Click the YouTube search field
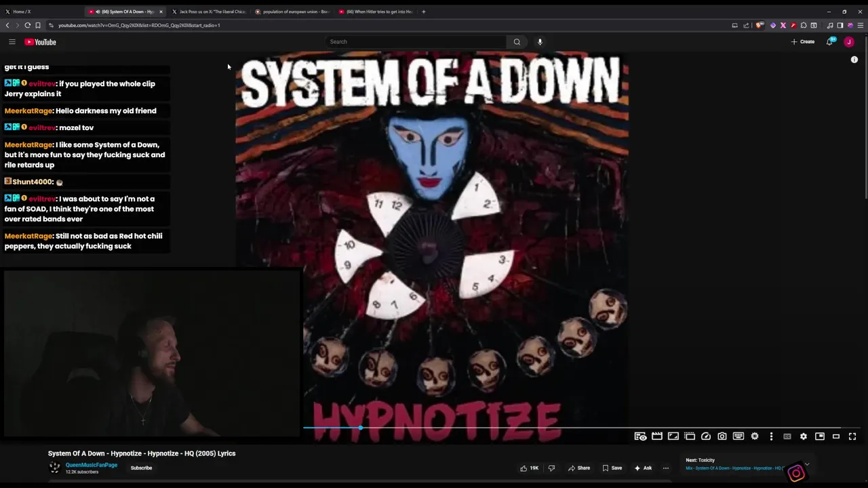Viewport: 868px width, 488px height. tap(416, 42)
